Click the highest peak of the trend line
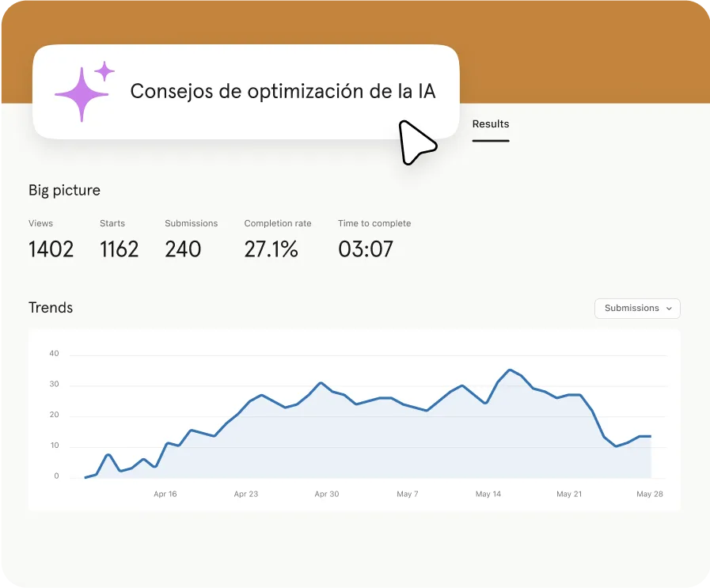Image resolution: width=710 pixels, height=588 pixels. 510,370
